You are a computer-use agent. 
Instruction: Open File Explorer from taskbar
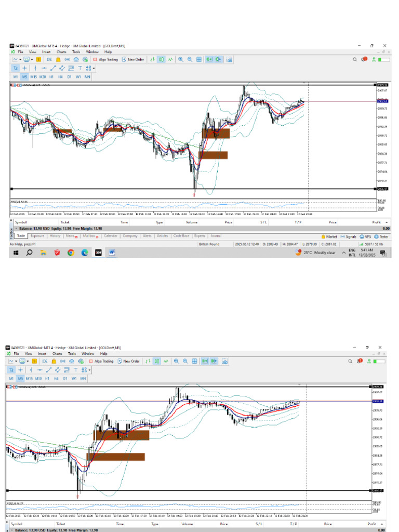(44, 252)
